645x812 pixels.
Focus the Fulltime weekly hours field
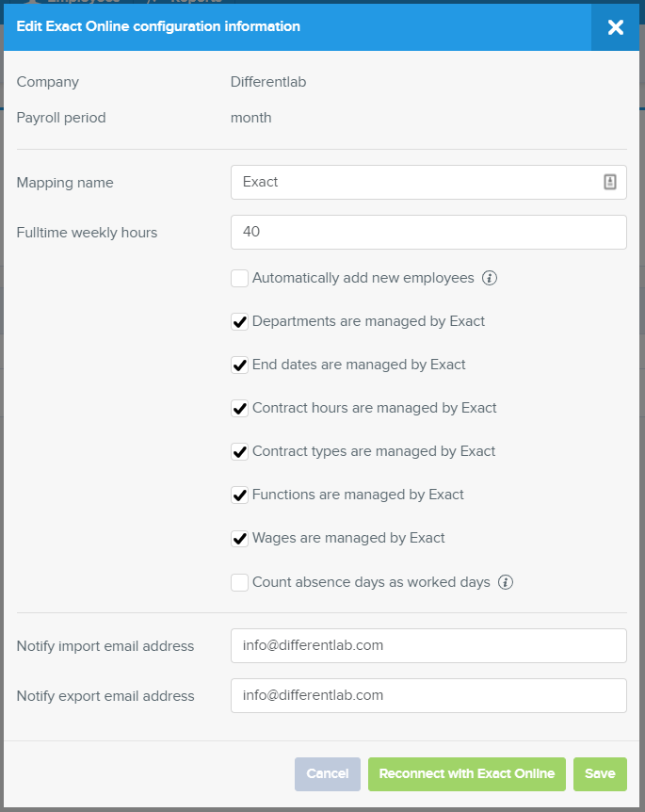pos(428,232)
